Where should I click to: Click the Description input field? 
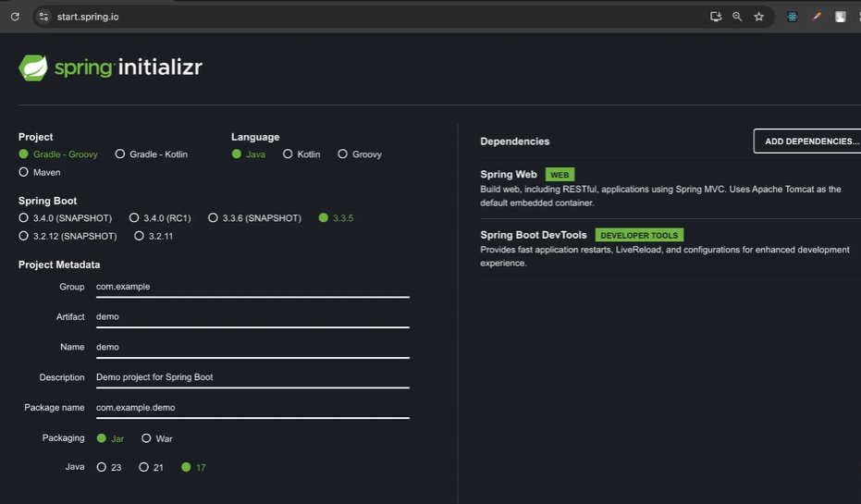click(252, 377)
